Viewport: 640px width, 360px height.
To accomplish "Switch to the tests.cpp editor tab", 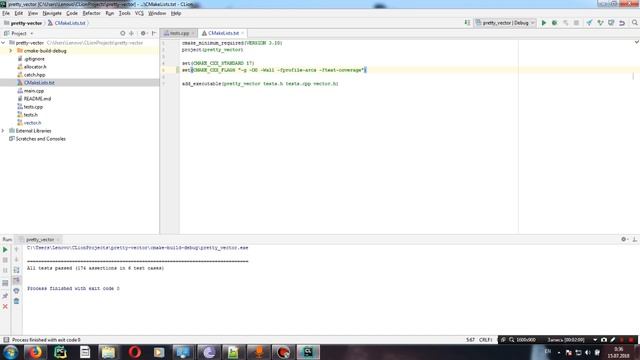I will coord(177,33).
